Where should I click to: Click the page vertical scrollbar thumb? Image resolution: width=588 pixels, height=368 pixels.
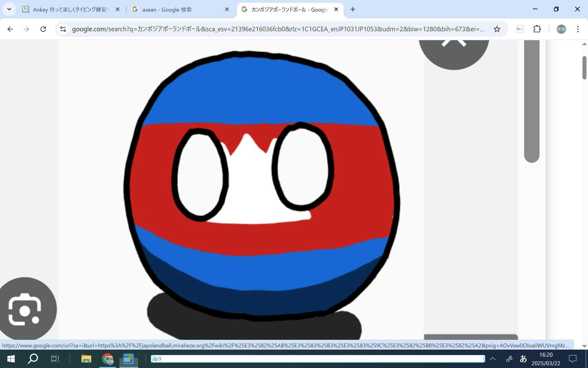pos(584,67)
